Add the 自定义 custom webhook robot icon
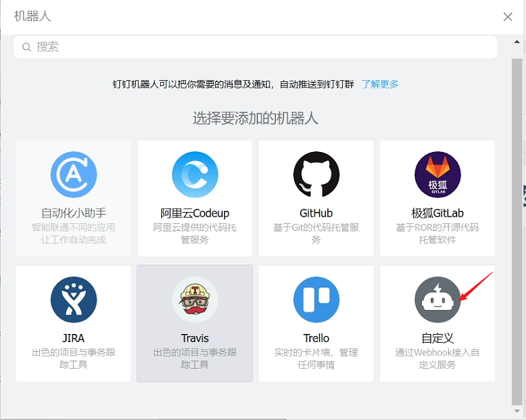Viewport: 526px width, 420px height. pos(437,299)
